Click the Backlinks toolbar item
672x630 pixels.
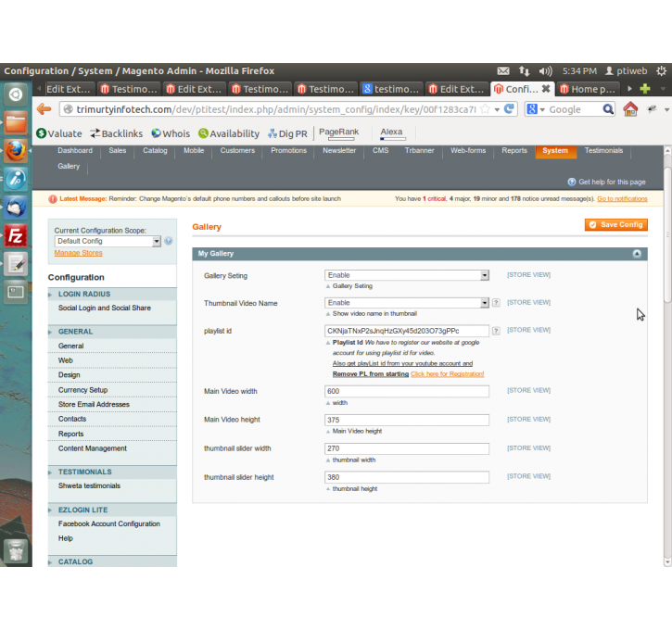point(117,133)
